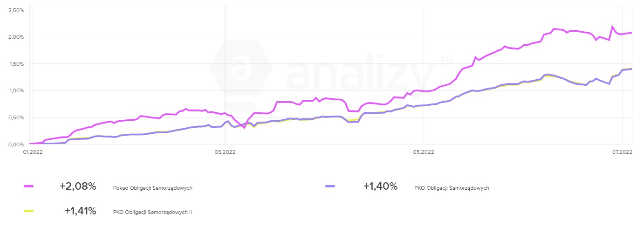Click the 0,00% y-axis label

[16, 144]
